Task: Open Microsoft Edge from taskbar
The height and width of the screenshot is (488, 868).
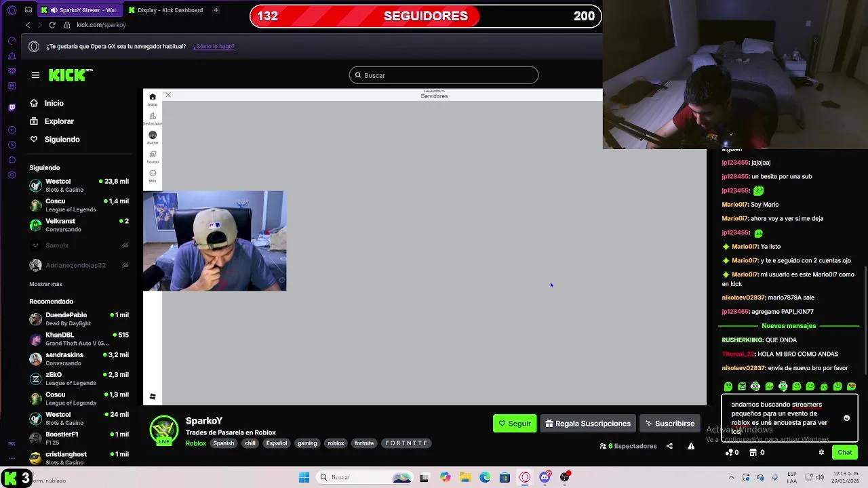Action: [485, 477]
